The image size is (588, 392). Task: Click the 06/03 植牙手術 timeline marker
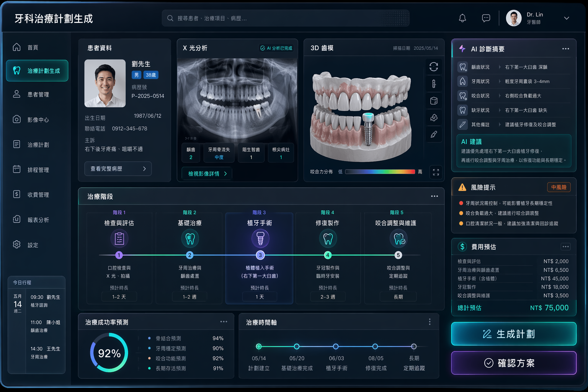pos(336,346)
